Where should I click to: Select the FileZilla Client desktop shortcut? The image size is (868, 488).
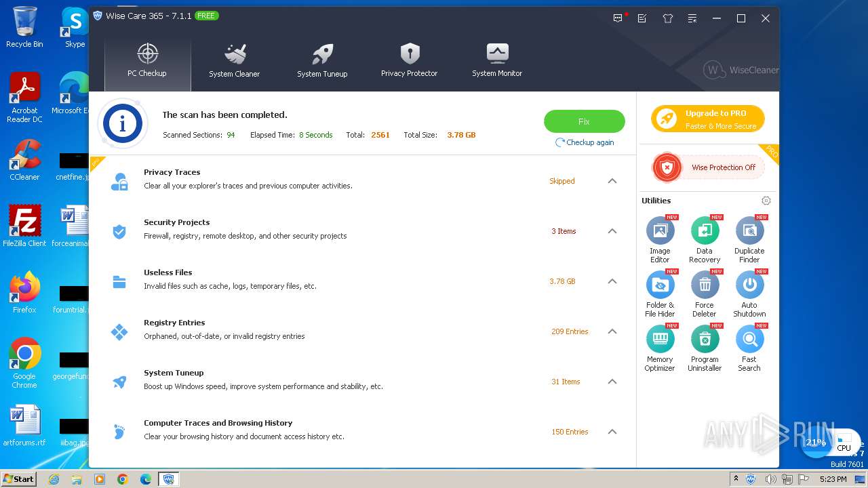[x=24, y=226]
